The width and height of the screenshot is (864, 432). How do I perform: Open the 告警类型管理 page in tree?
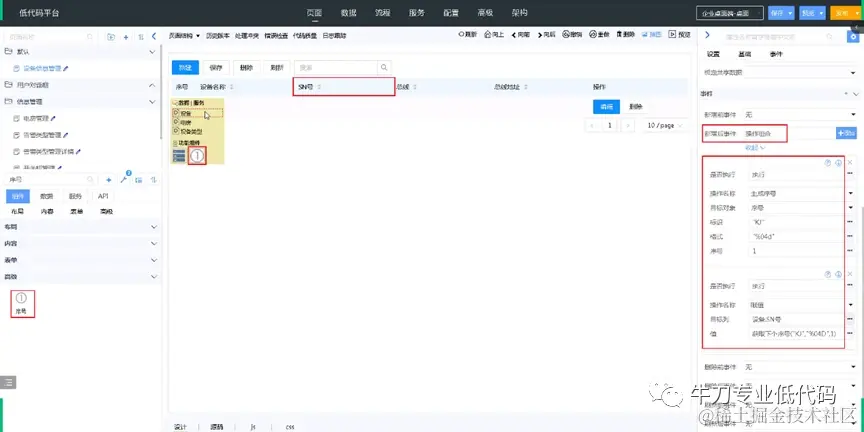(42, 135)
